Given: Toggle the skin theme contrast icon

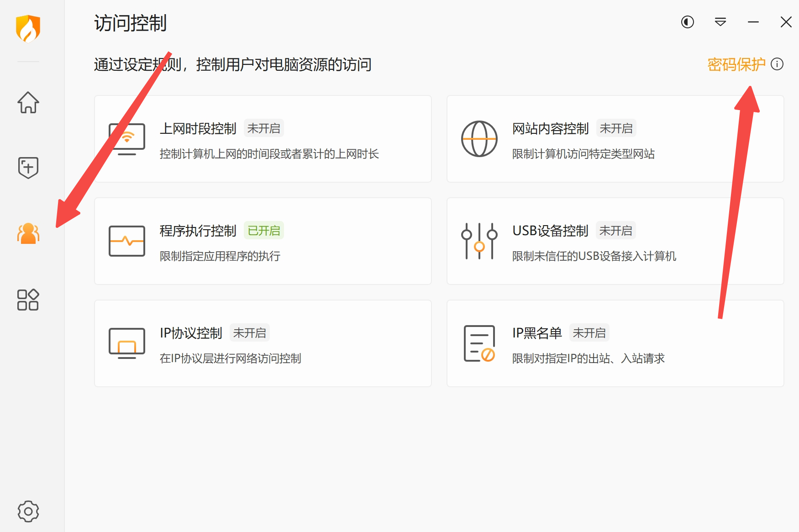Looking at the screenshot, I should (687, 22).
